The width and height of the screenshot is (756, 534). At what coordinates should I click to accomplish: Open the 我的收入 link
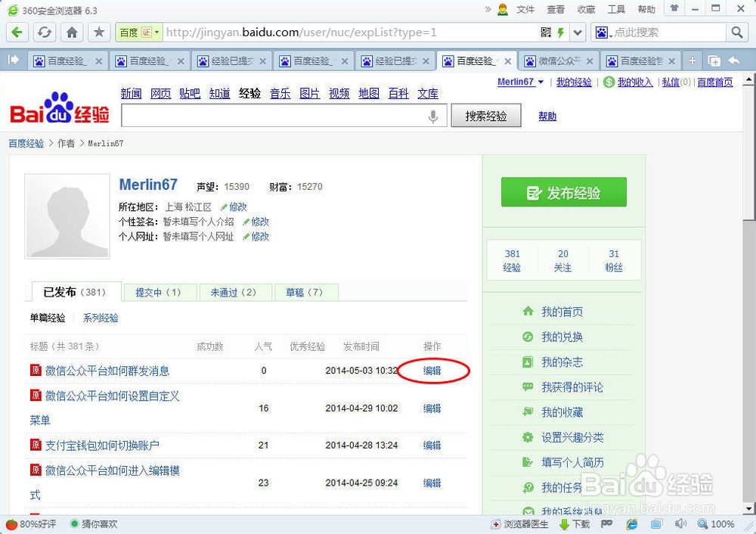[x=634, y=82]
